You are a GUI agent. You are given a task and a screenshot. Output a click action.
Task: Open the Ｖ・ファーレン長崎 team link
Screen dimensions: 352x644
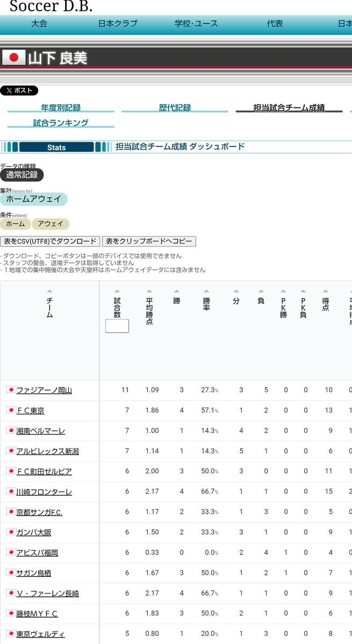[47, 593]
